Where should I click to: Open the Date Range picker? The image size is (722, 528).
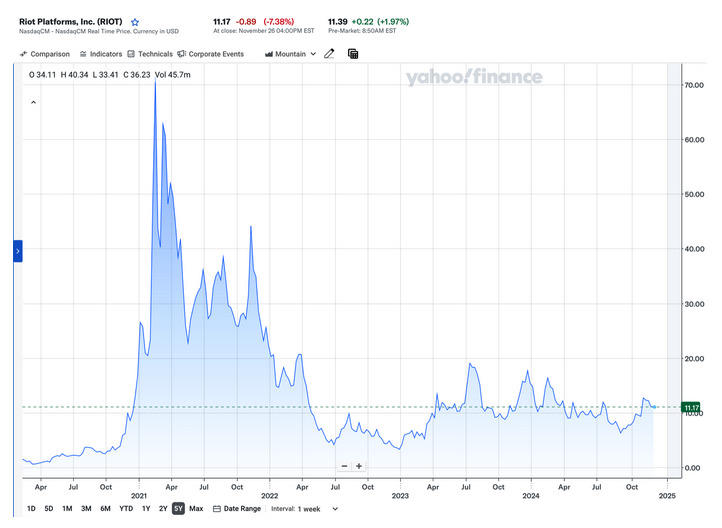coord(237,508)
